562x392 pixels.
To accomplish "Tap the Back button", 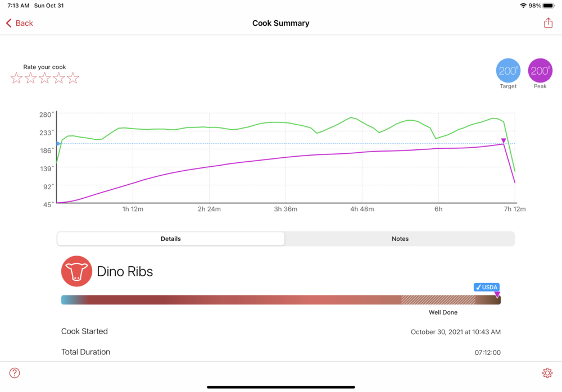I will 20,23.
